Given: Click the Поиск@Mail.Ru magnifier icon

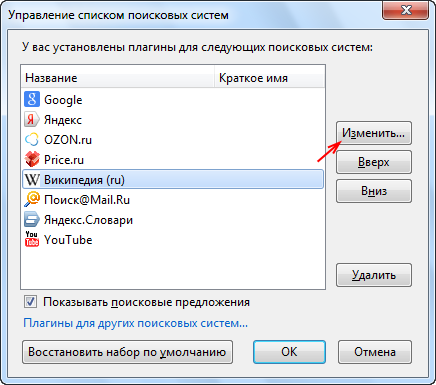Looking at the screenshot, I should click(x=32, y=199).
